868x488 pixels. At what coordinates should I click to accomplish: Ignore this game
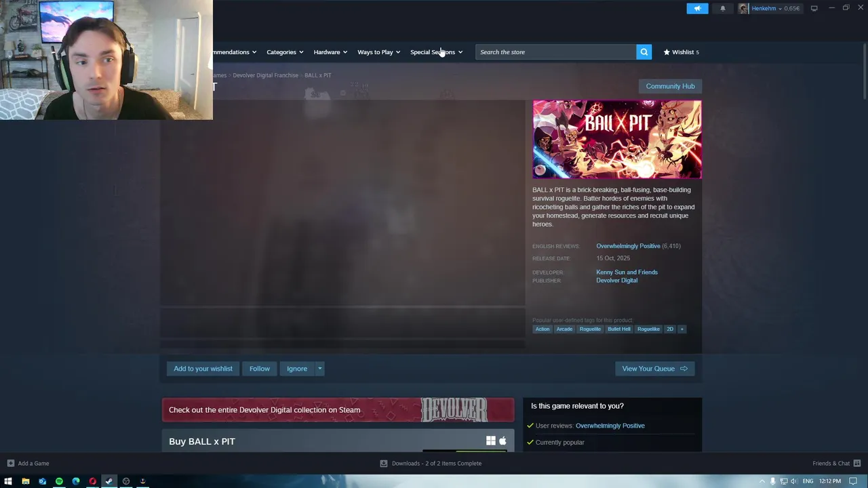[x=297, y=369]
